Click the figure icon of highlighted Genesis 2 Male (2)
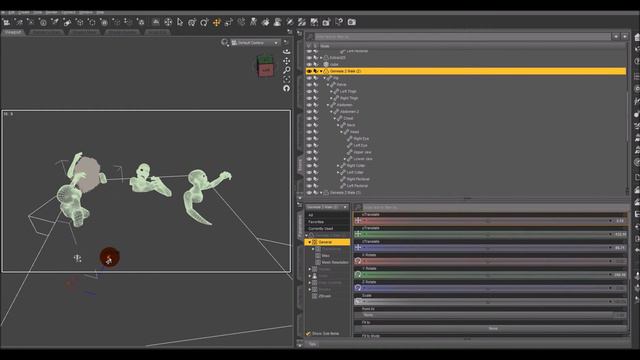The width and height of the screenshot is (640, 360). 326,71
